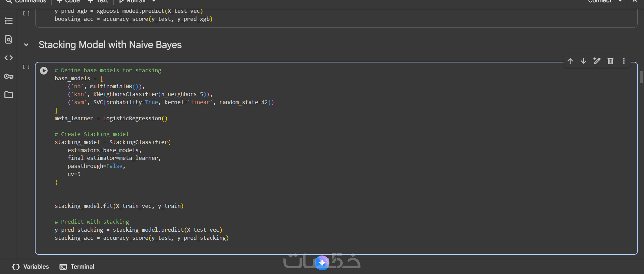Add a new Text cell
644x274 pixels.
point(98,1)
